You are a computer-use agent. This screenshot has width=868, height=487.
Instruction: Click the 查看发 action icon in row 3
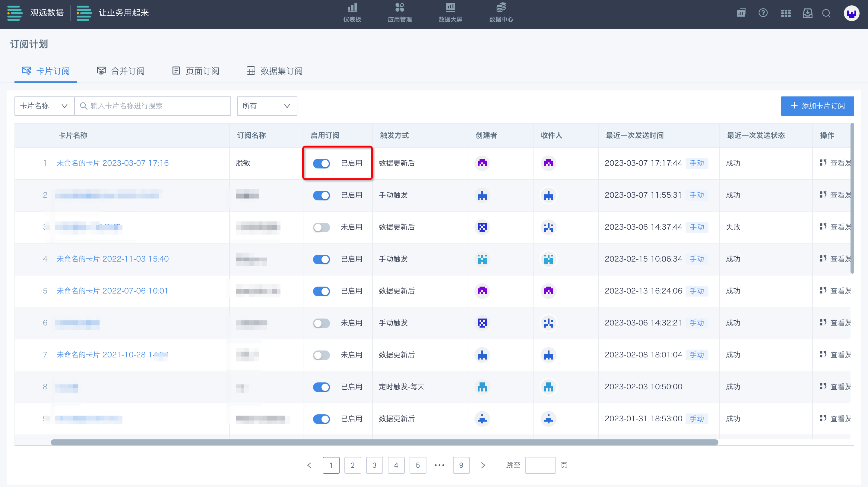(823, 227)
